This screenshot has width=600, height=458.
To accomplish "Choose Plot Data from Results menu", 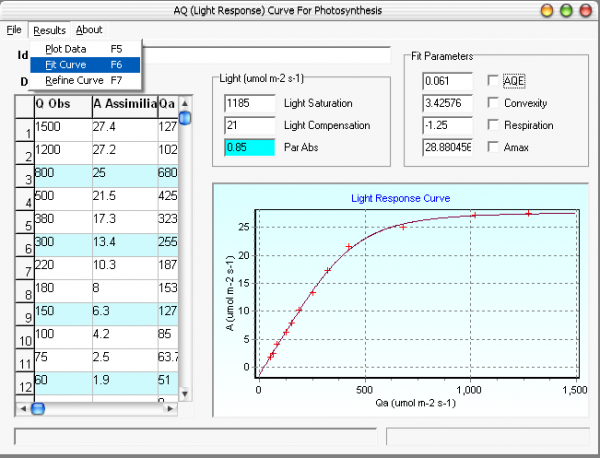I will click(x=85, y=49).
